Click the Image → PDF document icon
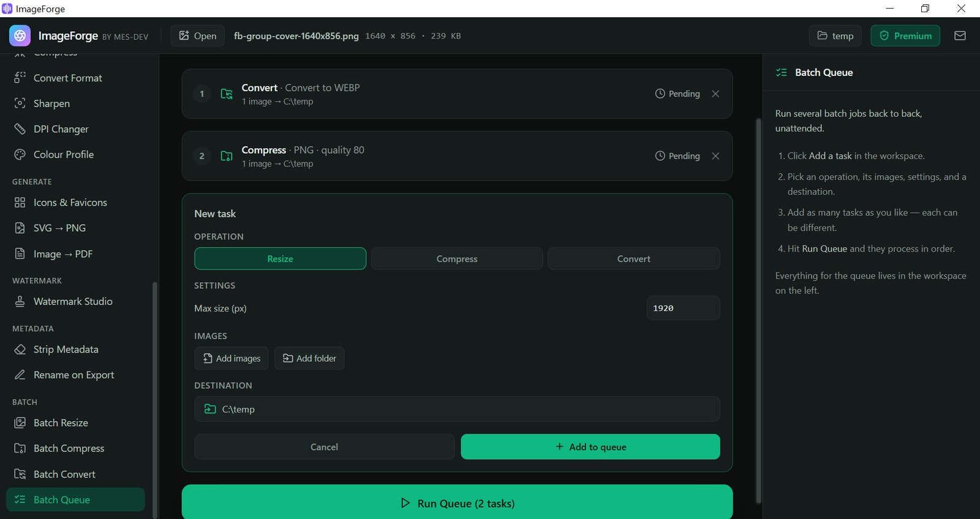980x519 pixels. pyautogui.click(x=20, y=253)
